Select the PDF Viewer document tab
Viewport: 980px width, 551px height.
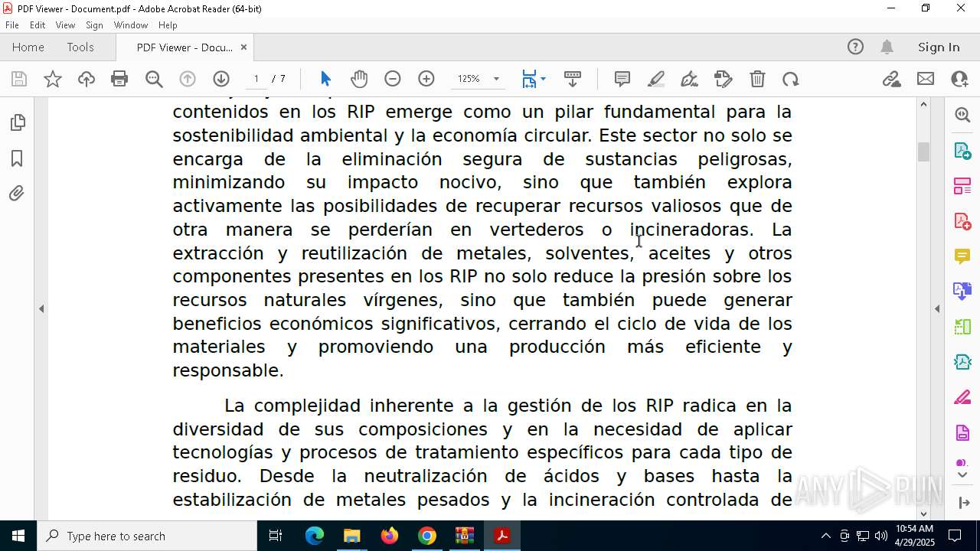click(x=185, y=47)
